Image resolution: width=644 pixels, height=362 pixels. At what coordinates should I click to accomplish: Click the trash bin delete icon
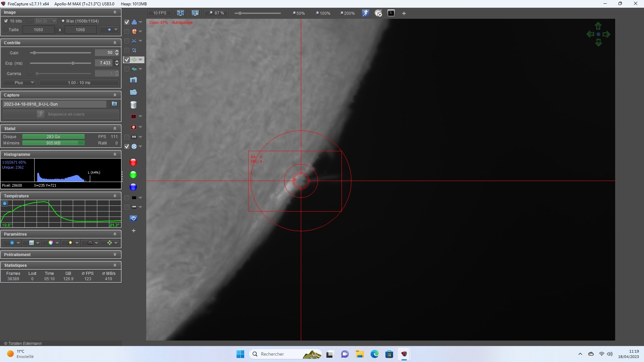[x=133, y=105]
